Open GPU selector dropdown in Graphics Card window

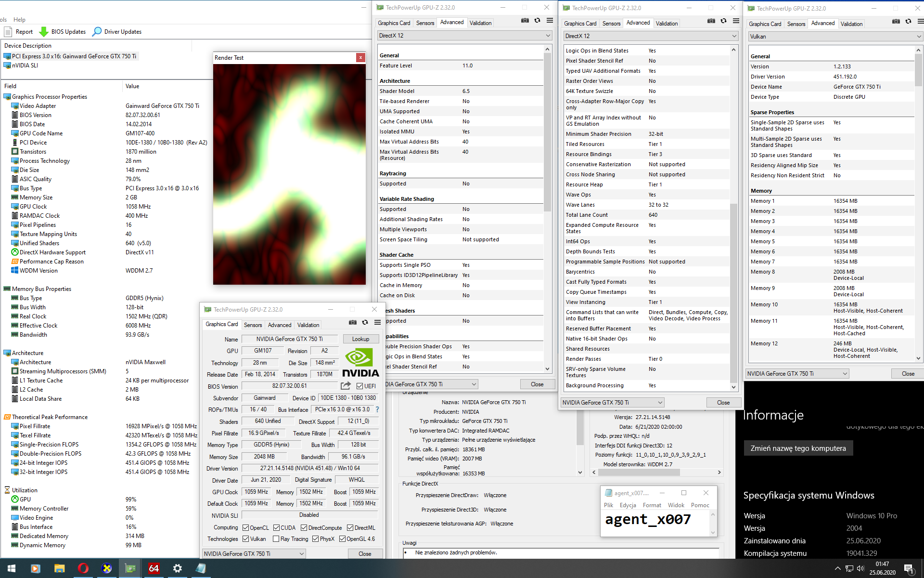[x=254, y=553]
